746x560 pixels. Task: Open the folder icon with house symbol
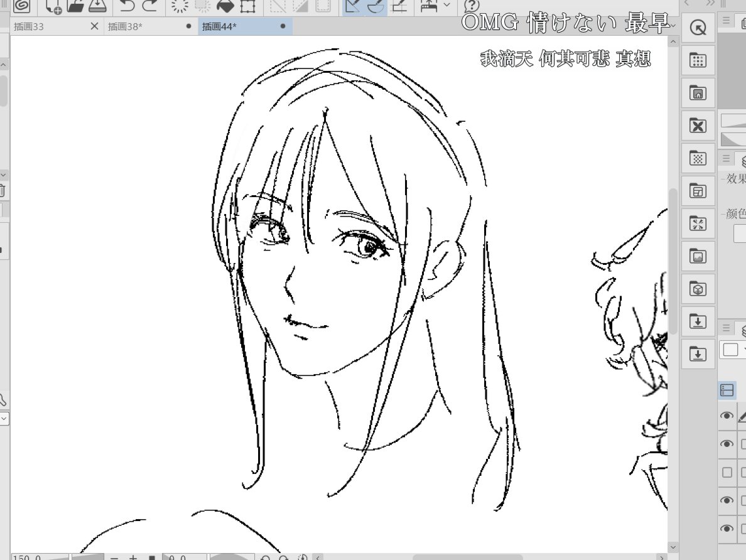pyautogui.click(x=698, y=93)
